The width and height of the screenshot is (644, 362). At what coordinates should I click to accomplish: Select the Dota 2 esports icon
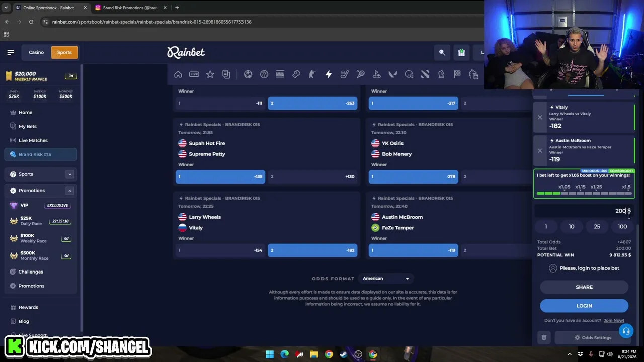coord(425,74)
